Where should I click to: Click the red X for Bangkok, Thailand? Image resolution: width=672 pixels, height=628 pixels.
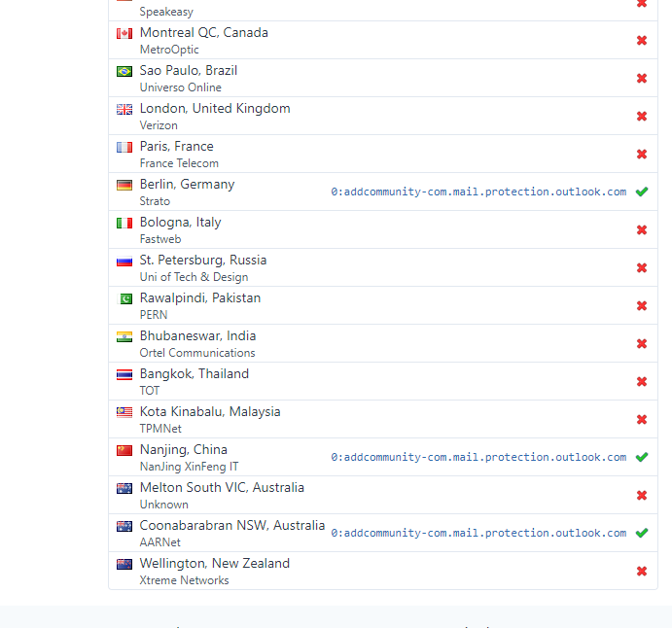click(x=642, y=382)
